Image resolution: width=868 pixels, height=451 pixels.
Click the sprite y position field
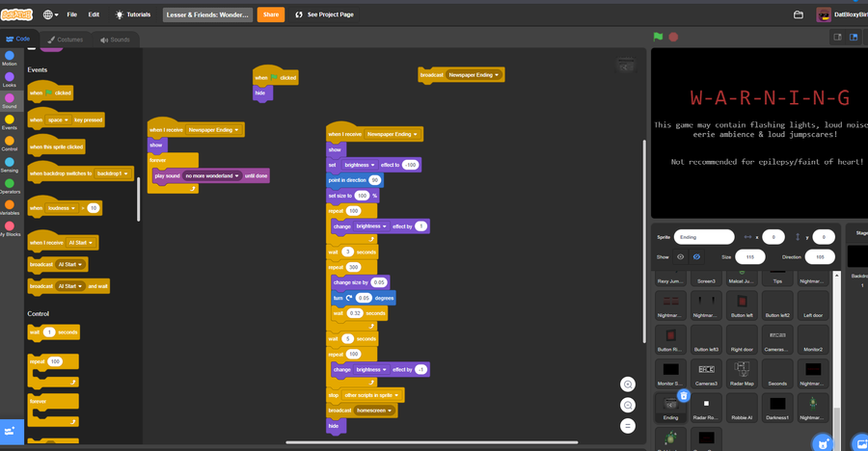click(x=824, y=237)
